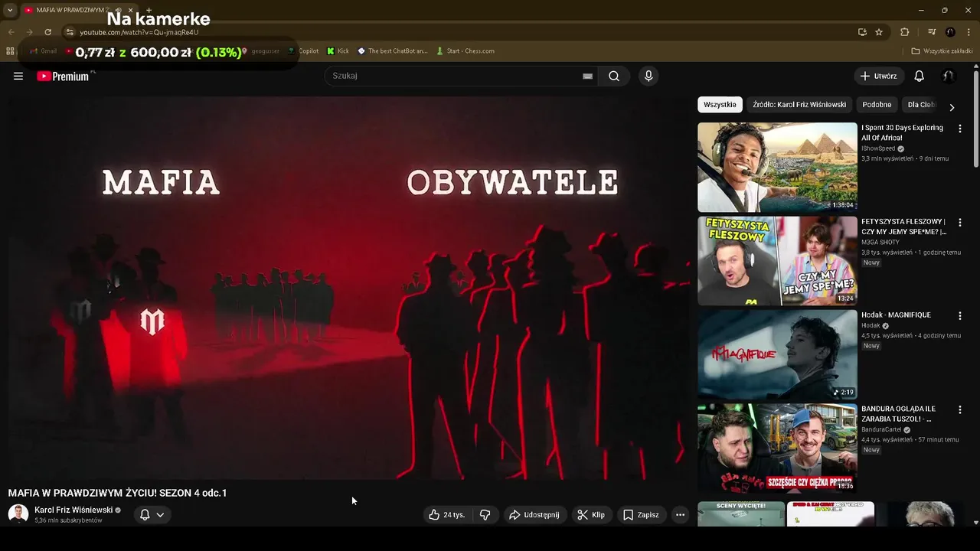Select the 'Wszystkie' filter chip
This screenshot has width=980, height=551.
720,105
